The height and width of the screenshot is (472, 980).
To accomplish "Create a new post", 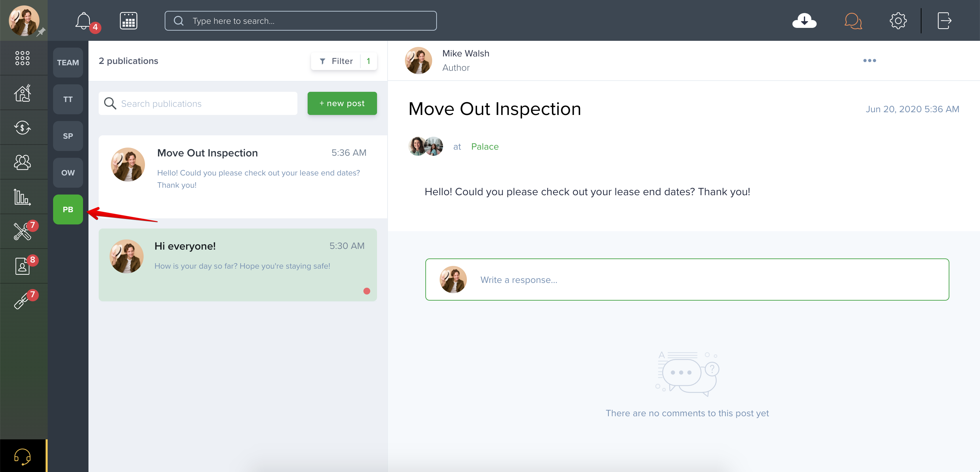I will coord(342,103).
